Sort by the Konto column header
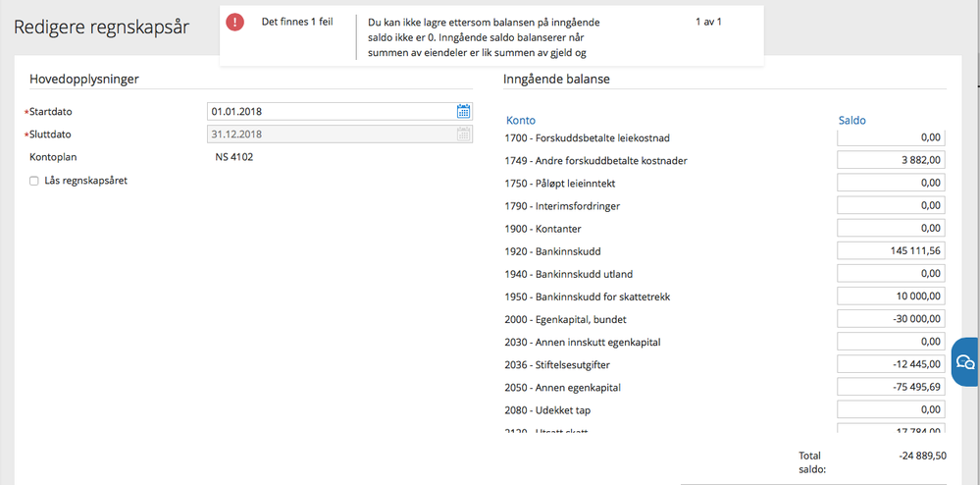This screenshot has height=485, width=980. [x=521, y=120]
